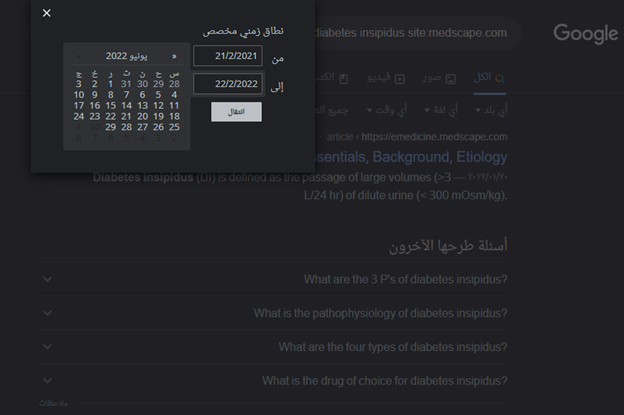Click the 'من' start date field
The width and height of the screenshot is (624, 415).
pyautogui.click(x=227, y=57)
